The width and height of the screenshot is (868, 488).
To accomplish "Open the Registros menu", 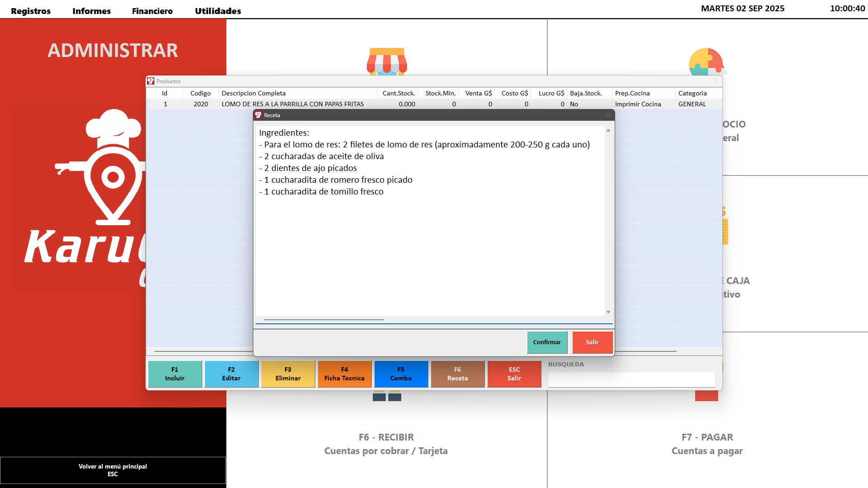I will click(x=31, y=11).
